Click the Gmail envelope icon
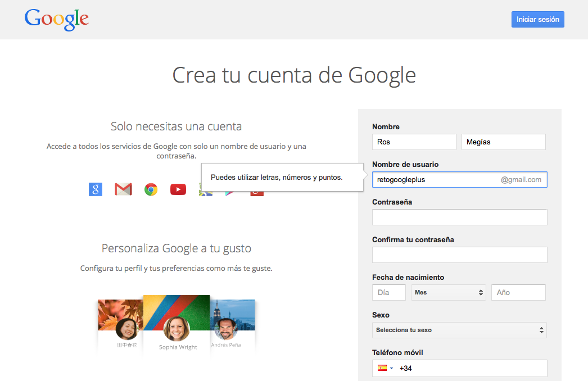588x381 pixels. (123, 189)
